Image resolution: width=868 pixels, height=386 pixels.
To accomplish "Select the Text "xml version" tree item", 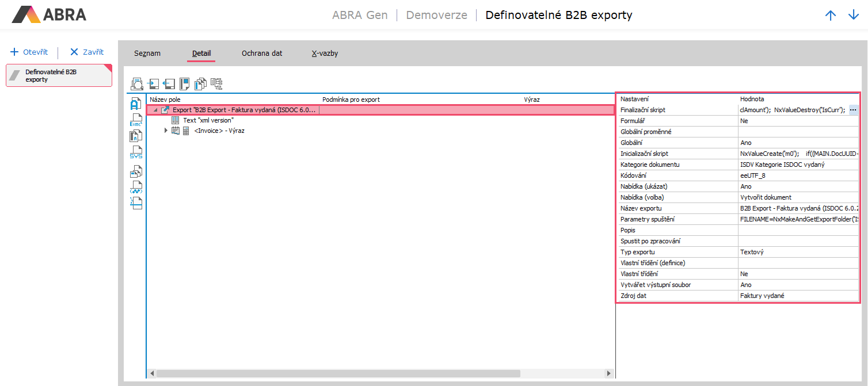I will tap(208, 120).
